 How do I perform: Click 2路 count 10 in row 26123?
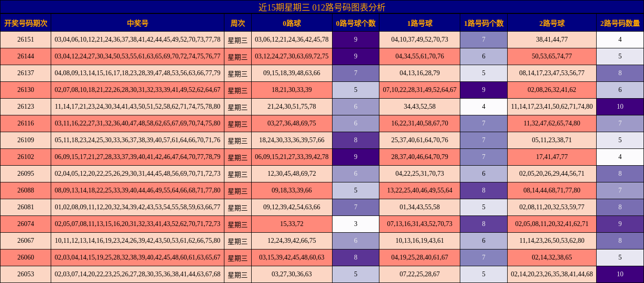(x=620, y=107)
